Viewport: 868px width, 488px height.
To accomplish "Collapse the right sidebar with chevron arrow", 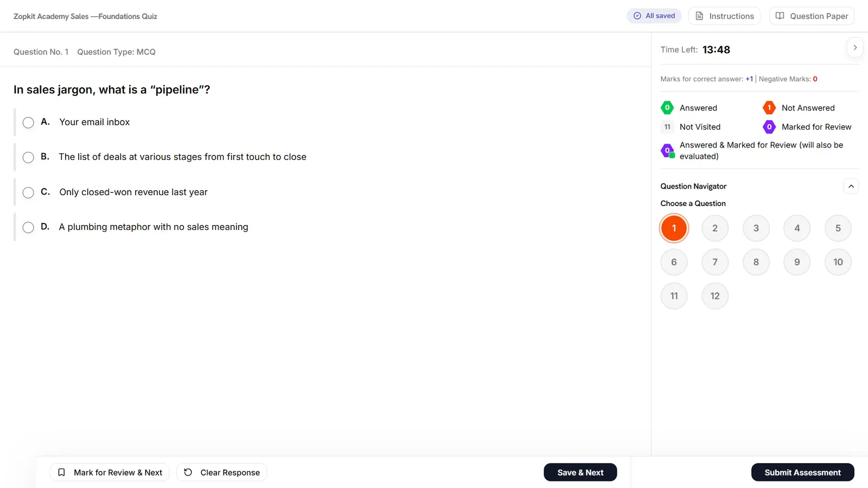I will click(854, 48).
